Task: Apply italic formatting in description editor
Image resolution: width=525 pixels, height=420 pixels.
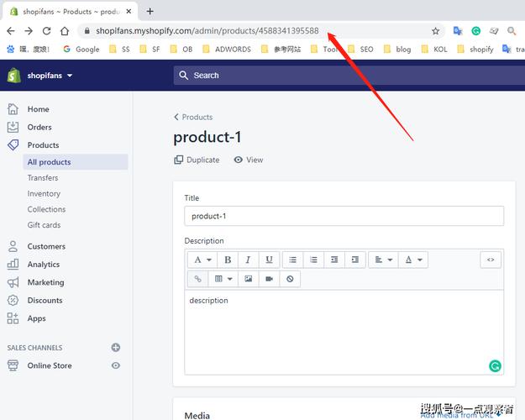Action: coord(248,260)
